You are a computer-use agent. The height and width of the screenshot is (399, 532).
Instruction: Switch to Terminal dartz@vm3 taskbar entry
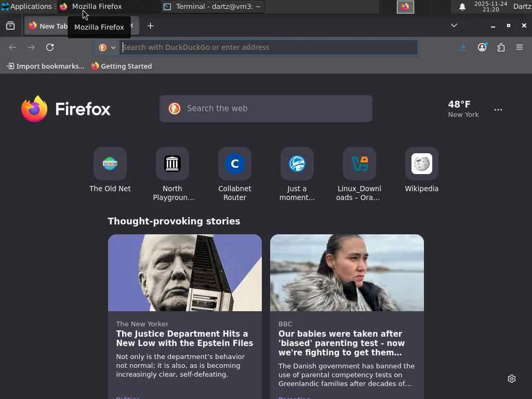point(212,6)
